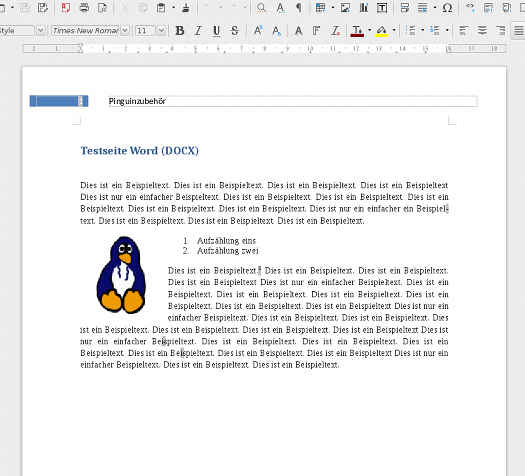Viewport: 525px width, 476px height.
Task: Click the heading Testseite Word (DOCX)
Action: point(140,151)
